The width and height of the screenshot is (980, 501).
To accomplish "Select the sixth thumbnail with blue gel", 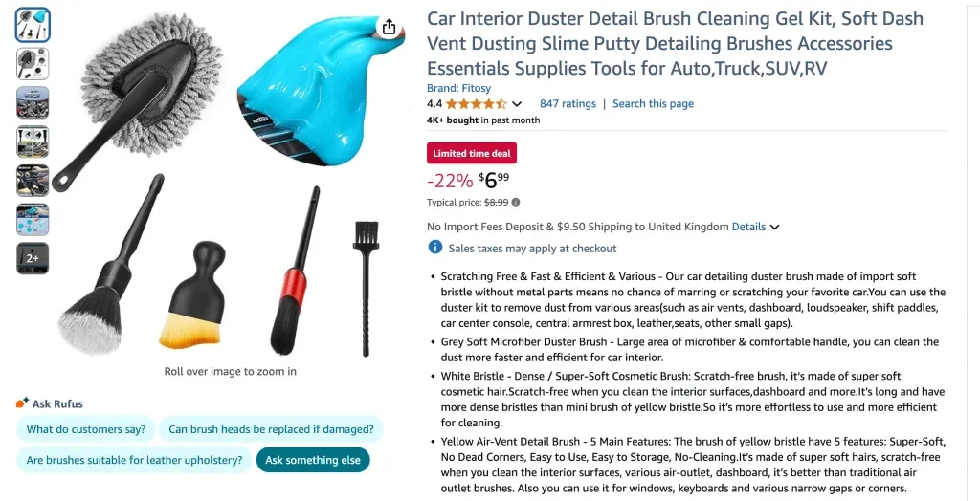I will pyautogui.click(x=33, y=219).
